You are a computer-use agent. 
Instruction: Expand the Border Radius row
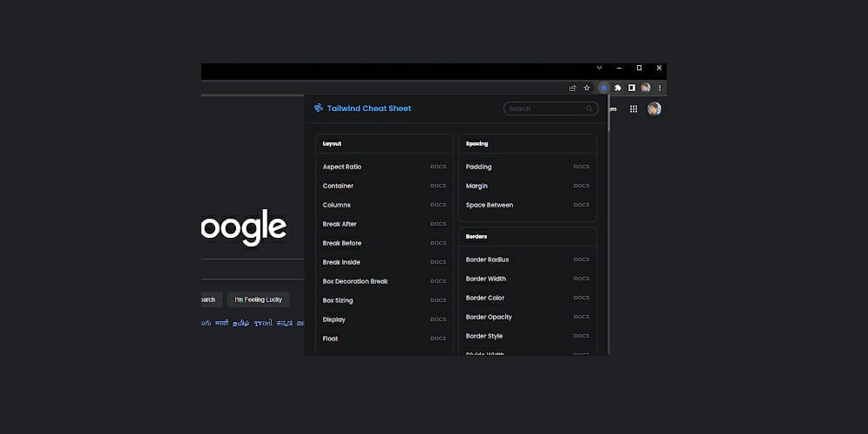528,260
